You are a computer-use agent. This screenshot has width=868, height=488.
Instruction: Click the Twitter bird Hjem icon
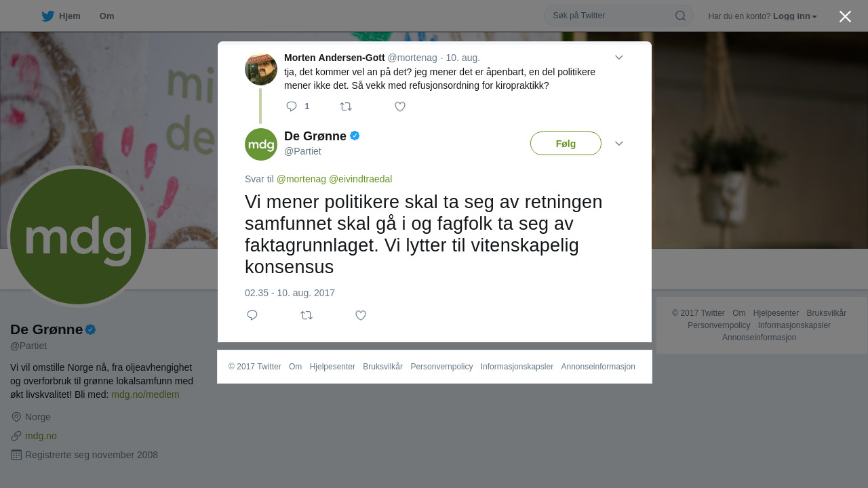pyautogui.click(x=47, y=16)
